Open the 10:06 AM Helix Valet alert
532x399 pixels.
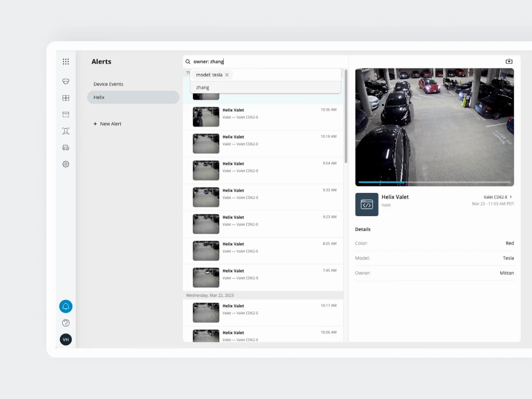tap(263, 335)
